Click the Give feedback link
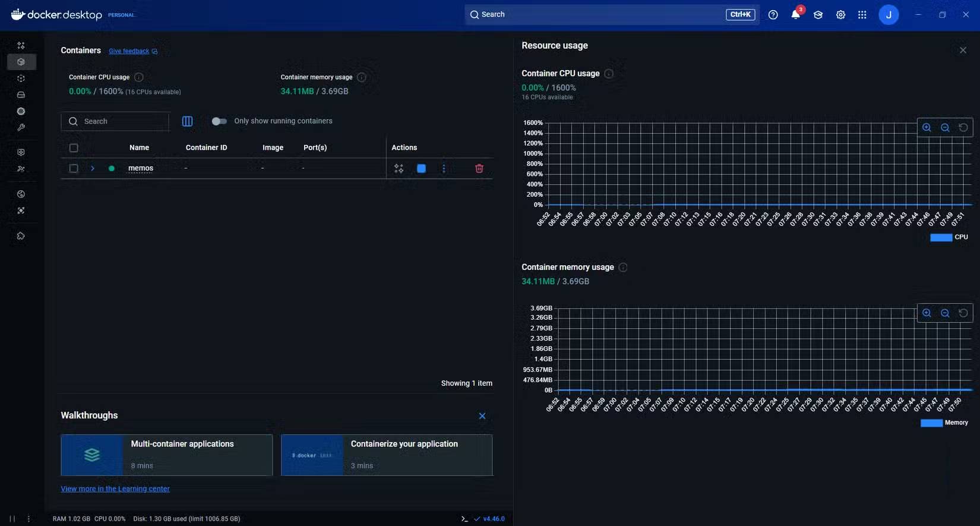The height and width of the screenshot is (526, 980). click(x=129, y=51)
